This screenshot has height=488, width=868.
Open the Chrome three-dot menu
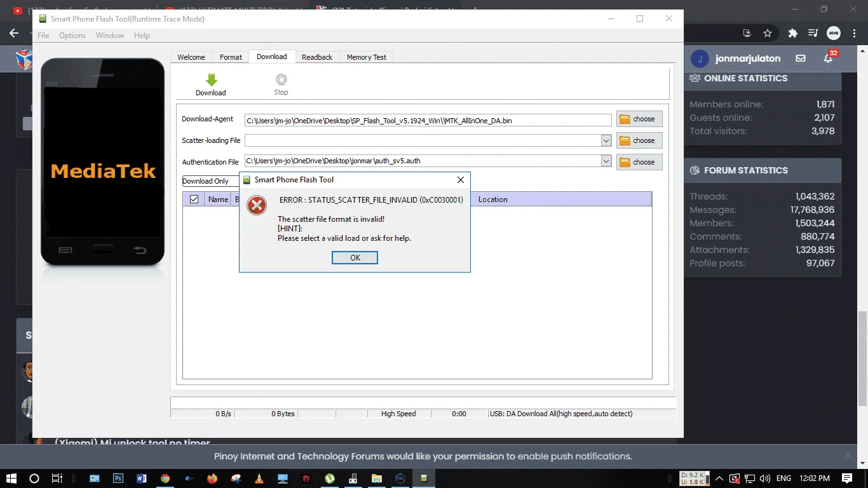coord(855,33)
